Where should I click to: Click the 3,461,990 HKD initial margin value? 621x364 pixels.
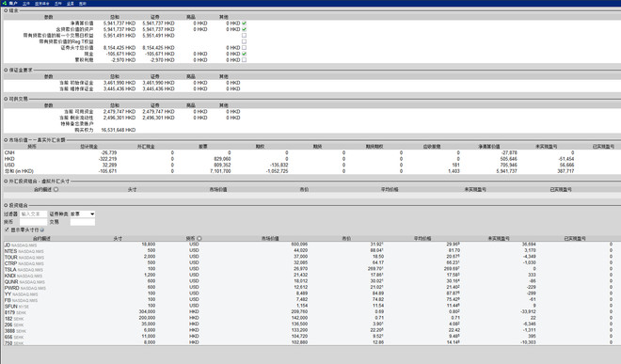[x=119, y=83]
